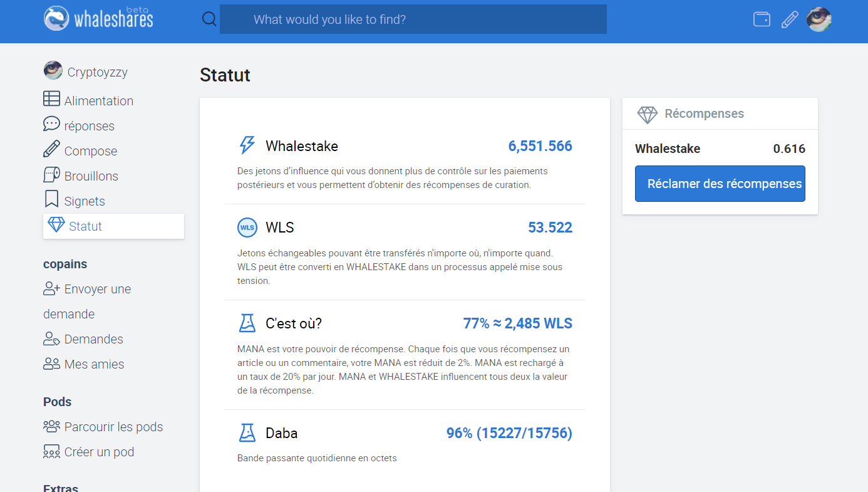Click the "C'est où?" heading
Image resolution: width=868 pixels, height=492 pixels.
tap(294, 323)
